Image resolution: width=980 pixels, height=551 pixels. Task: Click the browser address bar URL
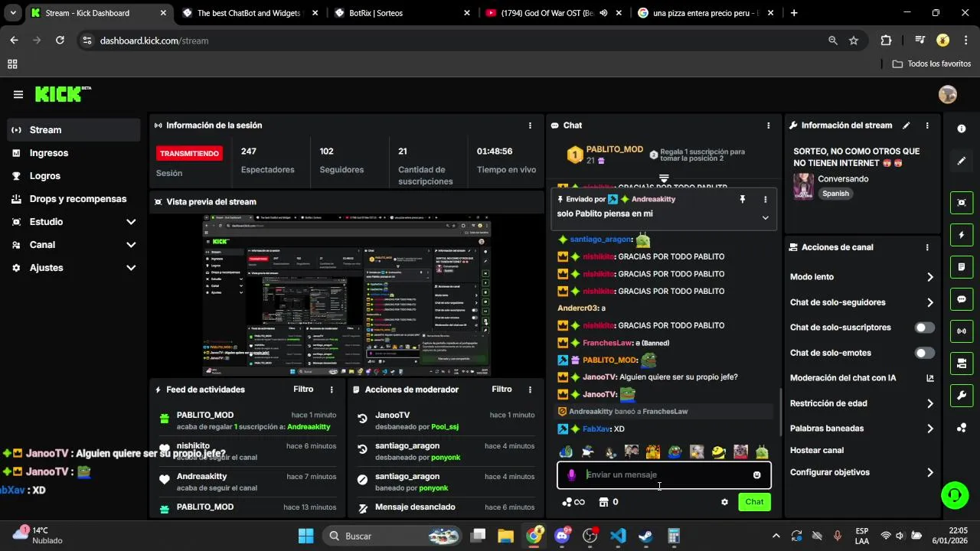click(154, 41)
